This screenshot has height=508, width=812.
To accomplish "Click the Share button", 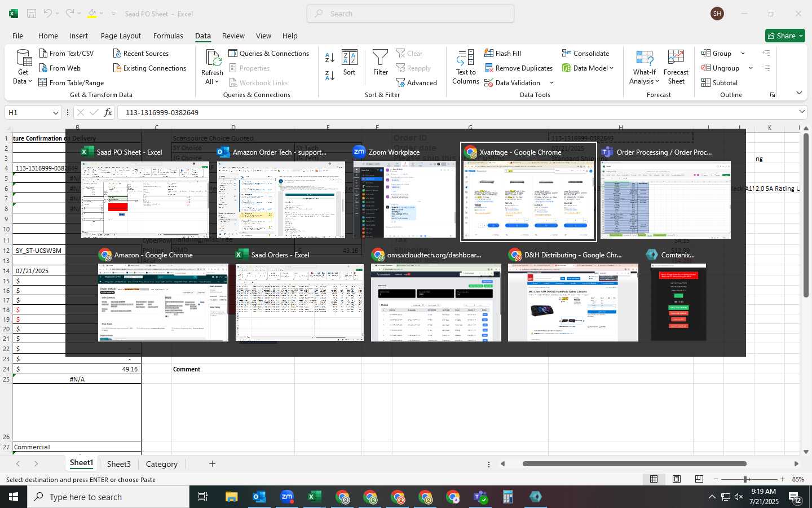I will tap(785, 36).
